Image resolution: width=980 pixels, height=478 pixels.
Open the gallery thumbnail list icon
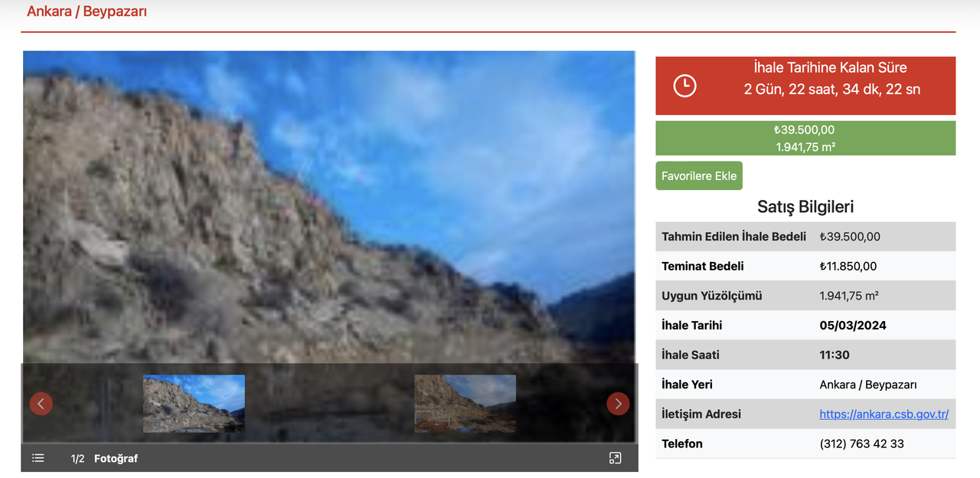click(x=38, y=458)
